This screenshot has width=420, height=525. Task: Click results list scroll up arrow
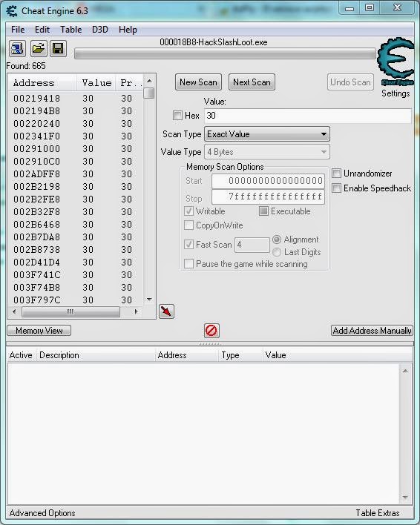click(149, 81)
